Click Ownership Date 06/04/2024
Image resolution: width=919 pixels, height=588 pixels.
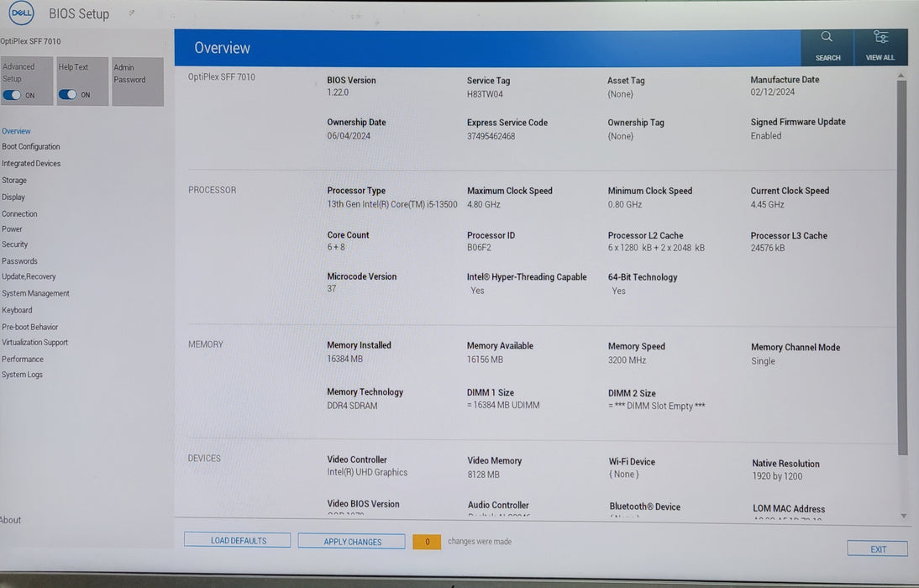click(349, 136)
